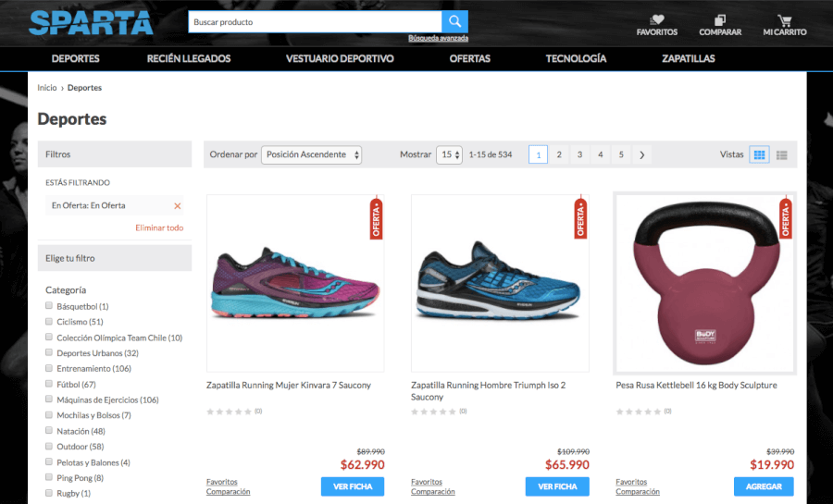Select current results page 1

(538, 155)
